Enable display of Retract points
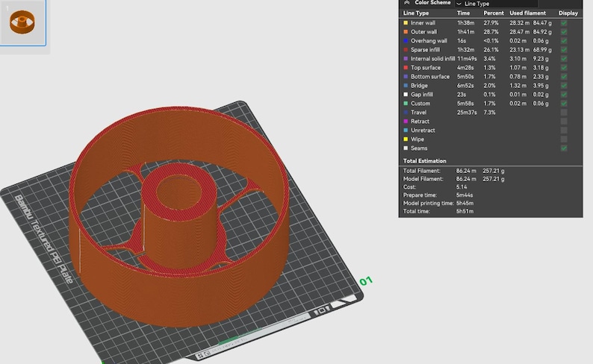The width and height of the screenshot is (593, 364). tap(564, 121)
